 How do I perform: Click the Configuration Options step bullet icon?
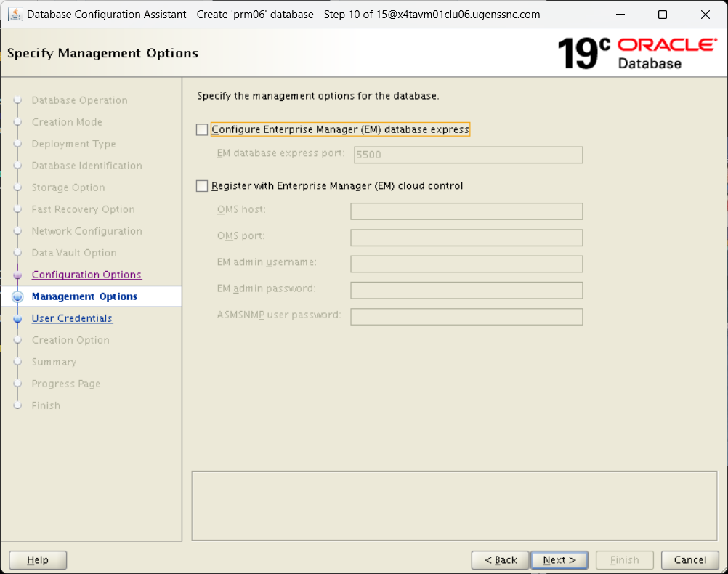[x=17, y=275]
